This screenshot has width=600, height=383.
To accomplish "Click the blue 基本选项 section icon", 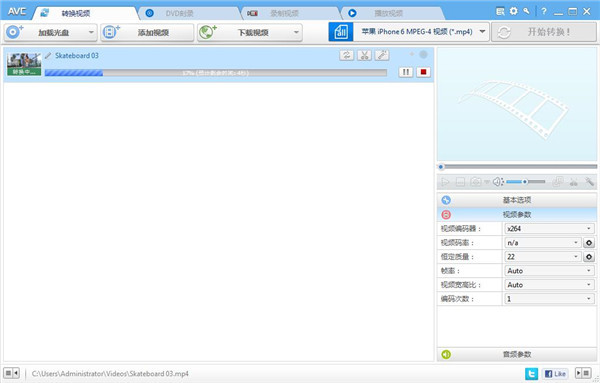I will coord(446,200).
